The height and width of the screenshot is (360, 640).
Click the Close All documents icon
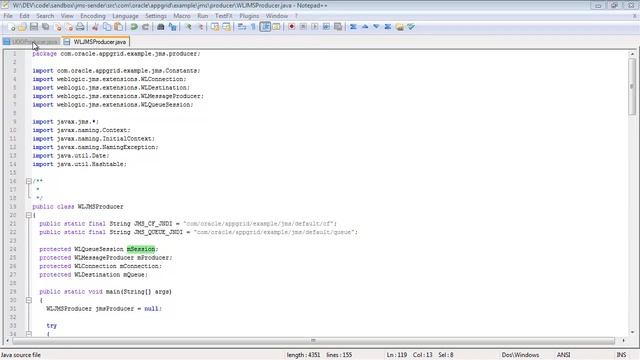pos(69,27)
